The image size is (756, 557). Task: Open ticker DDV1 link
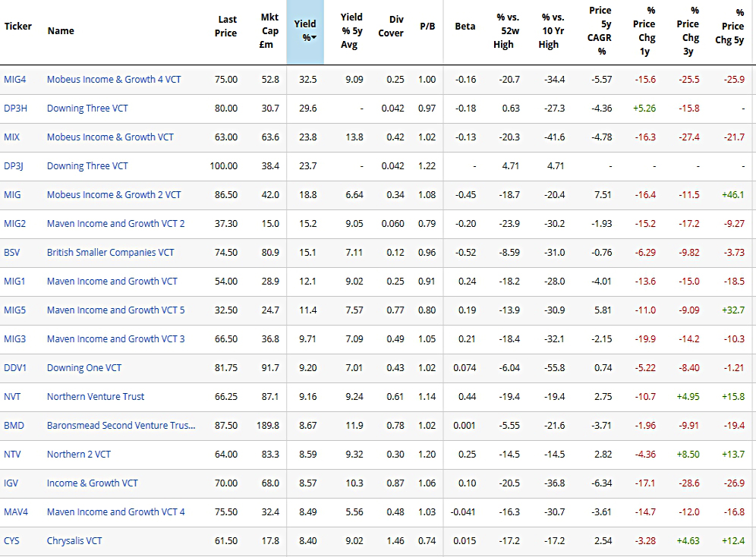15,368
